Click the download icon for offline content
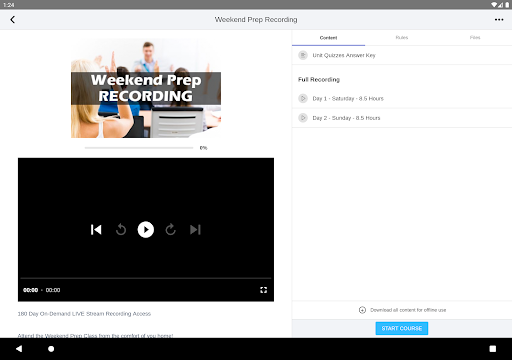Image resolution: width=512 pixels, height=360 pixels. pyautogui.click(x=362, y=310)
